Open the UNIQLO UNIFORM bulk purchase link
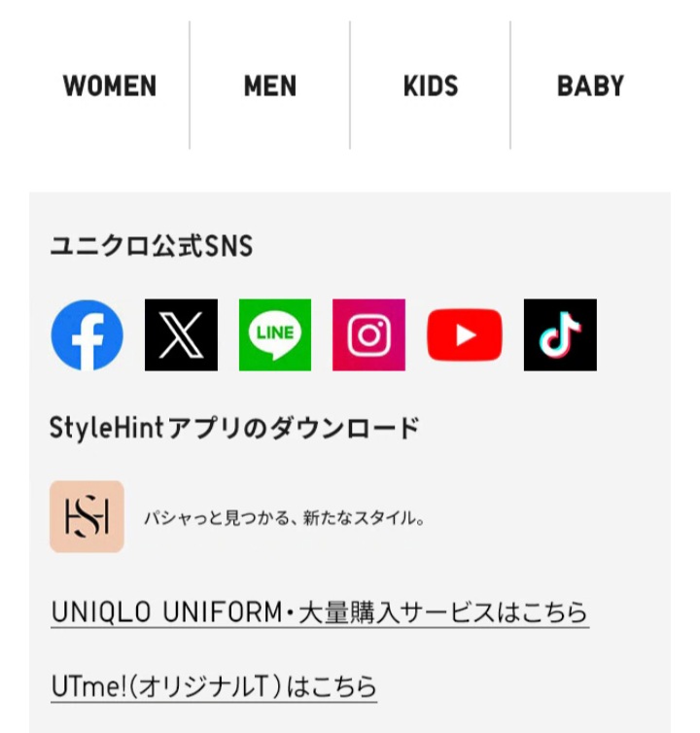This screenshot has width=700, height=733. pos(320,612)
